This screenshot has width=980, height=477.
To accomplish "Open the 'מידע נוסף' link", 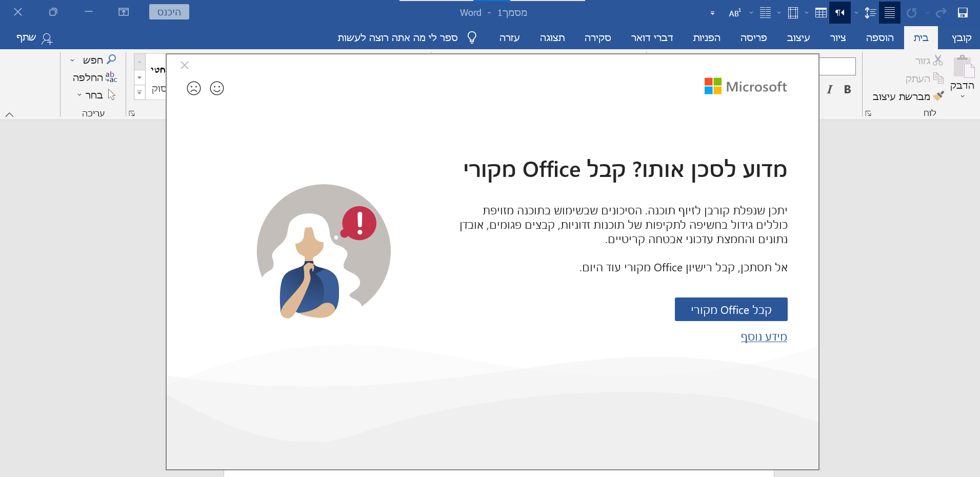I will pyautogui.click(x=764, y=336).
